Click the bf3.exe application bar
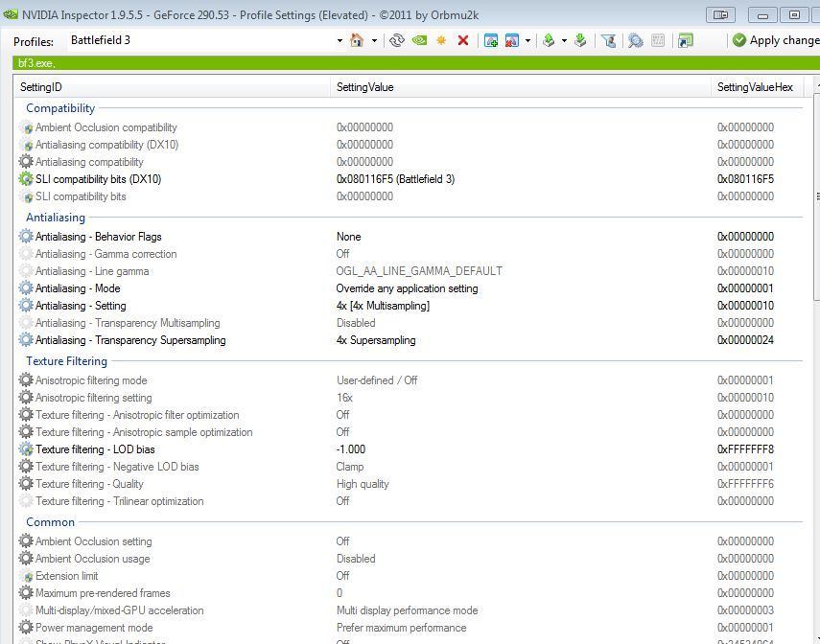 coord(415,63)
